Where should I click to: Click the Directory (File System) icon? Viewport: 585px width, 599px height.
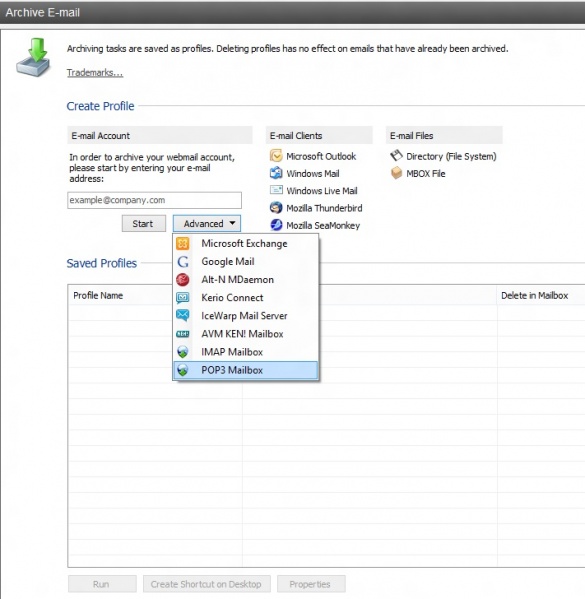396,155
